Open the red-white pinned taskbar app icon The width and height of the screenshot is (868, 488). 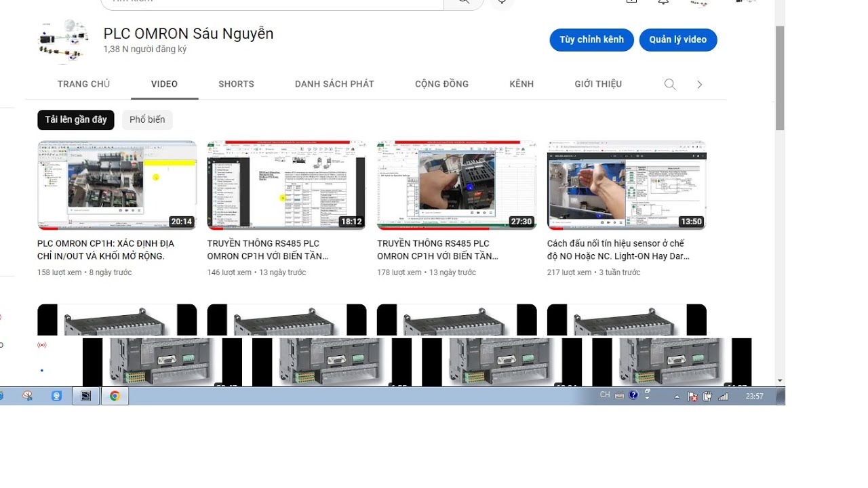pyautogui.click(x=28, y=396)
